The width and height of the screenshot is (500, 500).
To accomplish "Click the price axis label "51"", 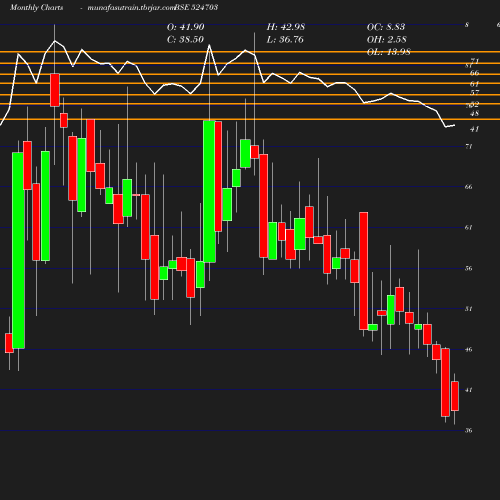I will (x=469, y=309).
